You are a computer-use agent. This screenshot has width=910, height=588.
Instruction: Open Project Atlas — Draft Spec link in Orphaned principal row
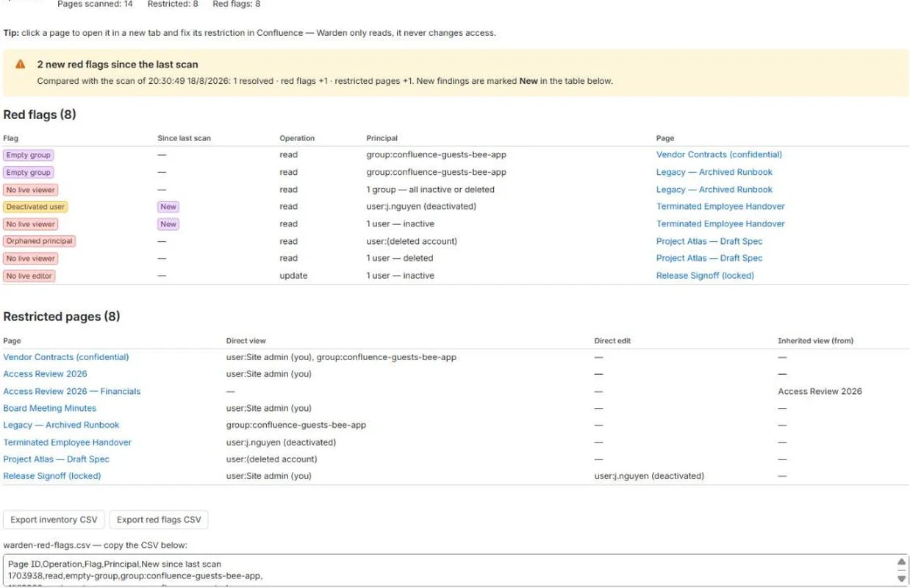pyautogui.click(x=709, y=241)
